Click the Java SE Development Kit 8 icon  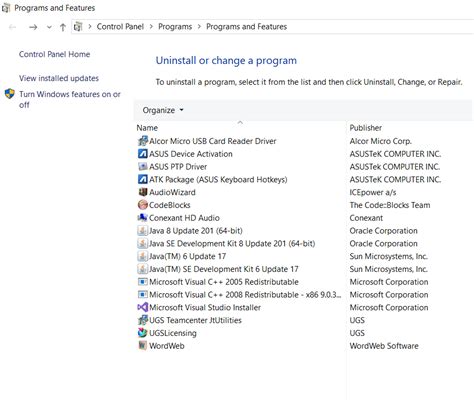[x=142, y=243]
